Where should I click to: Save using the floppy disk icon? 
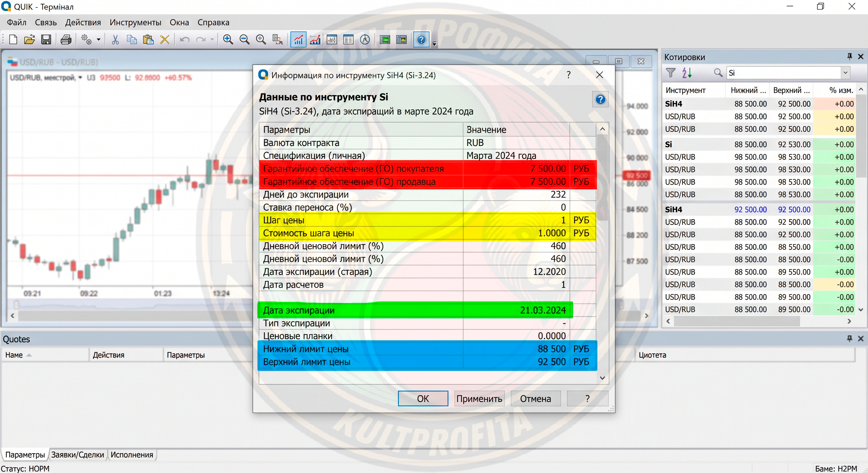(46, 40)
